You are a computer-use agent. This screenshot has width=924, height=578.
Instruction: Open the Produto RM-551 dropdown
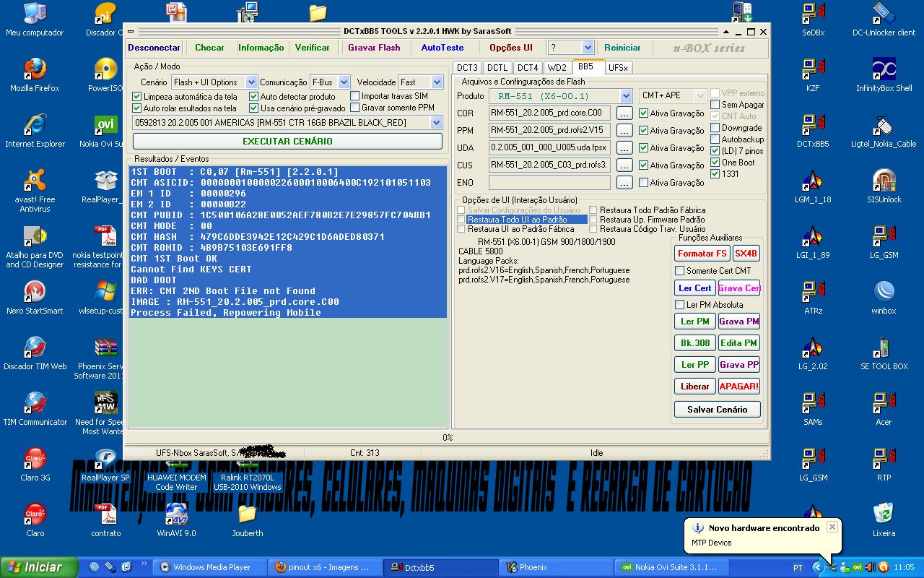click(626, 96)
